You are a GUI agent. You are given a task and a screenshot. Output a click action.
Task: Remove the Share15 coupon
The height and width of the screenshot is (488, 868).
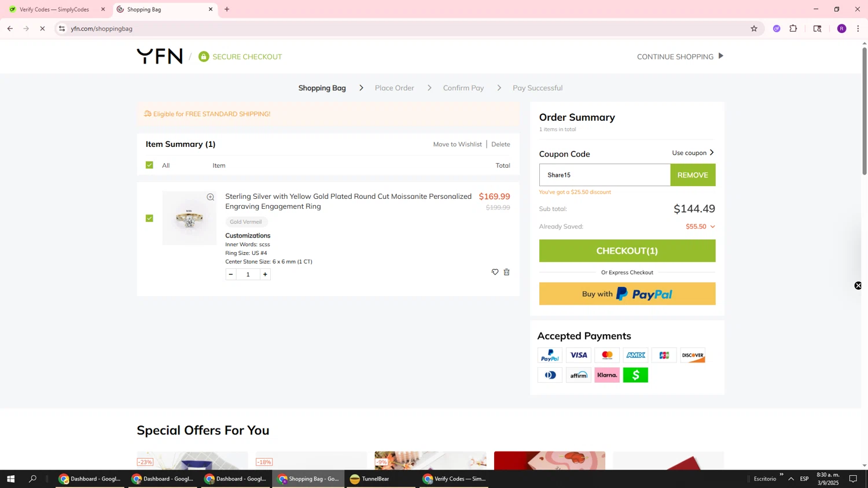[693, 175]
